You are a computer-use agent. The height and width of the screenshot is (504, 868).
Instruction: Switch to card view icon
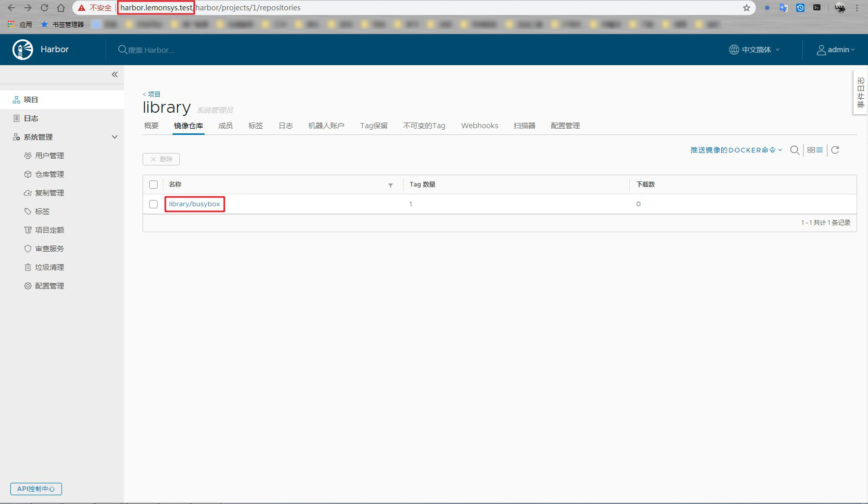(x=811, y=150)
